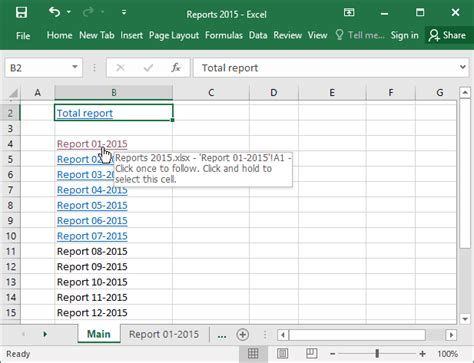This screenshot has width=474, height=363.
Task: Select column B header
Action: click(x=114, y=93)
